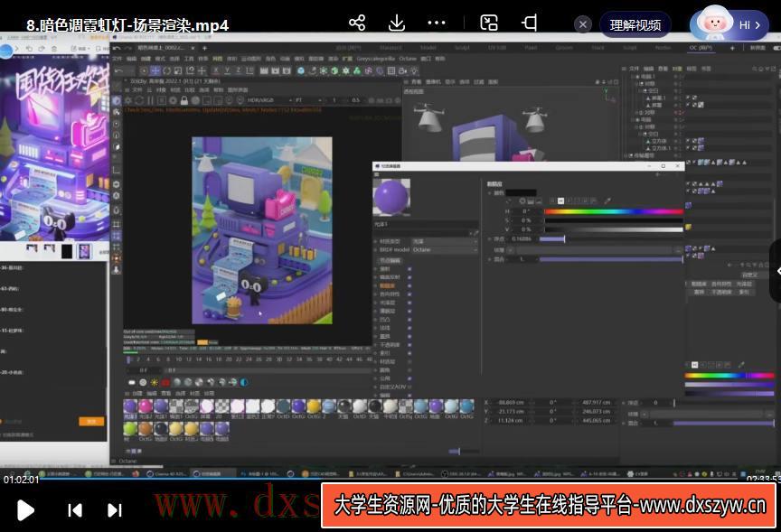Open the Octane menu in menu bar
Viewport: 781px width, 532px height.
click(408, 59)
